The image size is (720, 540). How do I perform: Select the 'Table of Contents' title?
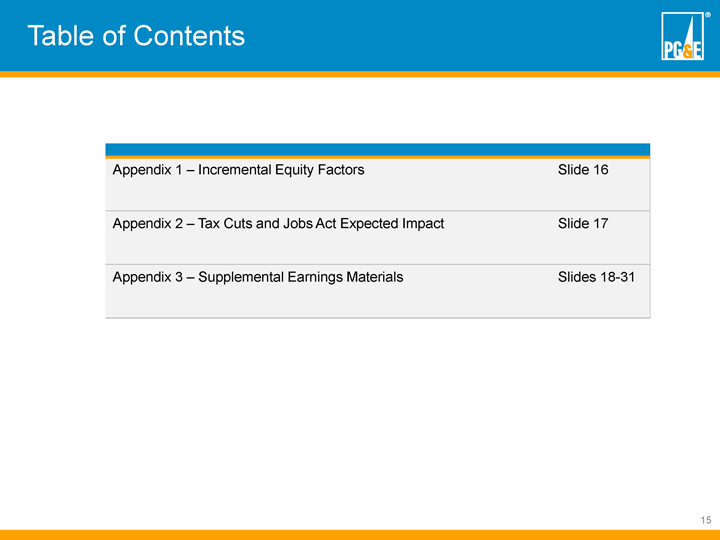[136, 36]
